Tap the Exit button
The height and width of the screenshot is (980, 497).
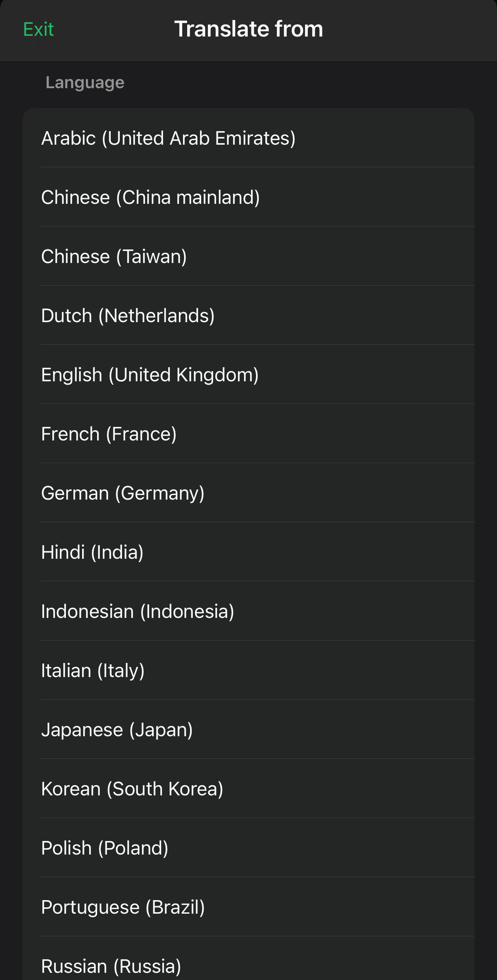[38, 29]
